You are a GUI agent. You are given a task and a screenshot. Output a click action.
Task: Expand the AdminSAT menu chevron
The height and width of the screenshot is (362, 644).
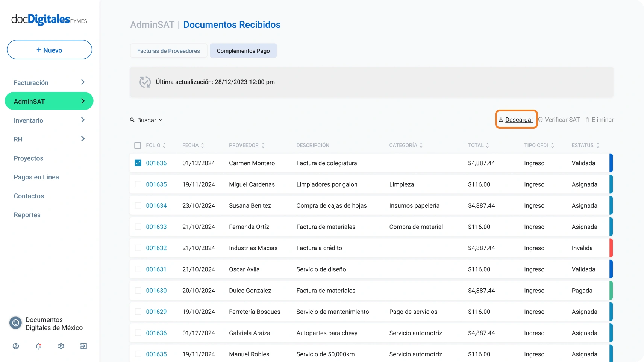[83, 101]
